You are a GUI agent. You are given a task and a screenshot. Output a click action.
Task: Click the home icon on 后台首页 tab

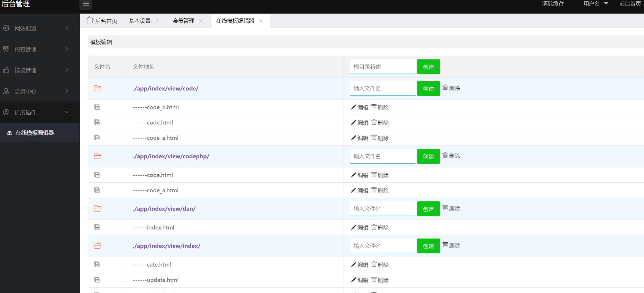coord(90,20)
